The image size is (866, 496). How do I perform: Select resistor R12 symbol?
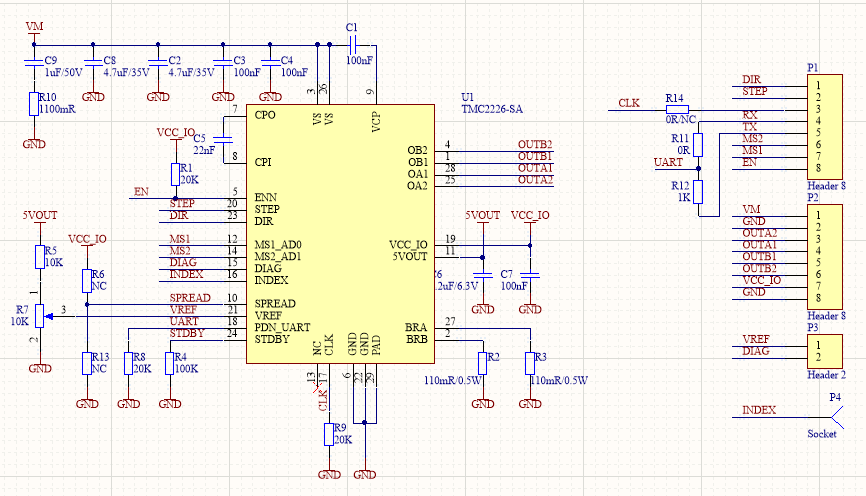pyautogui.click(x=698, y=192)
